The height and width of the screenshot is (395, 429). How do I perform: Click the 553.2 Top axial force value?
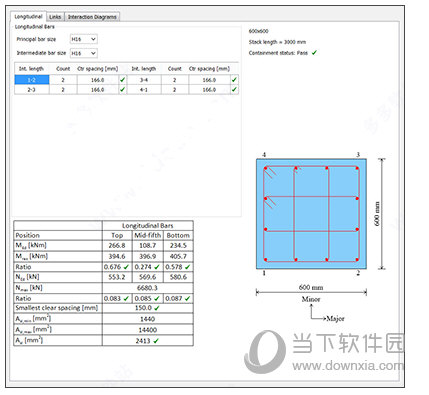point(117,277)
